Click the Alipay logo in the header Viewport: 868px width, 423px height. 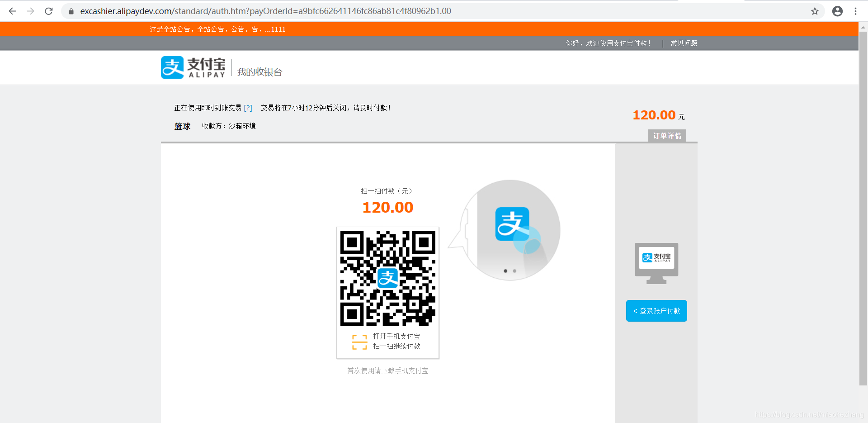pyautogui.click(x=193, y=67)
